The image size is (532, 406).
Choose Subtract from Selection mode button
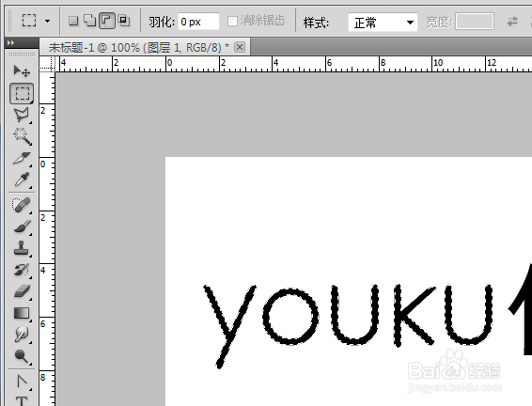(107, 21)
